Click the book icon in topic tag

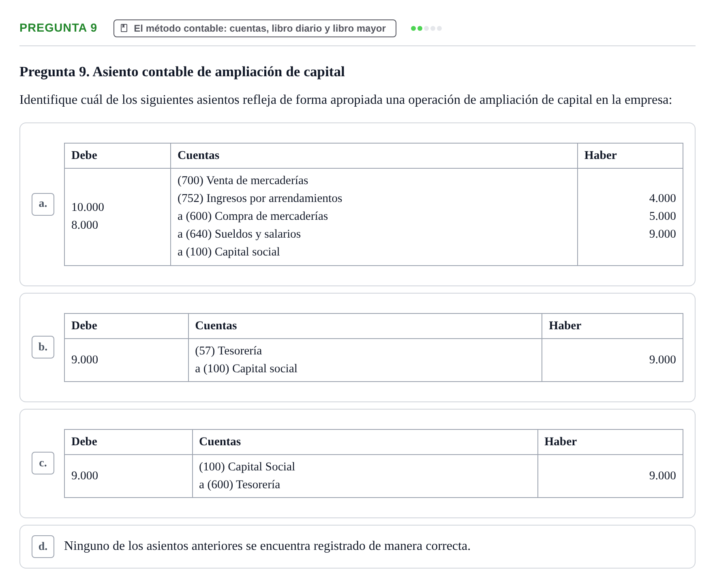tap(124, 28)
